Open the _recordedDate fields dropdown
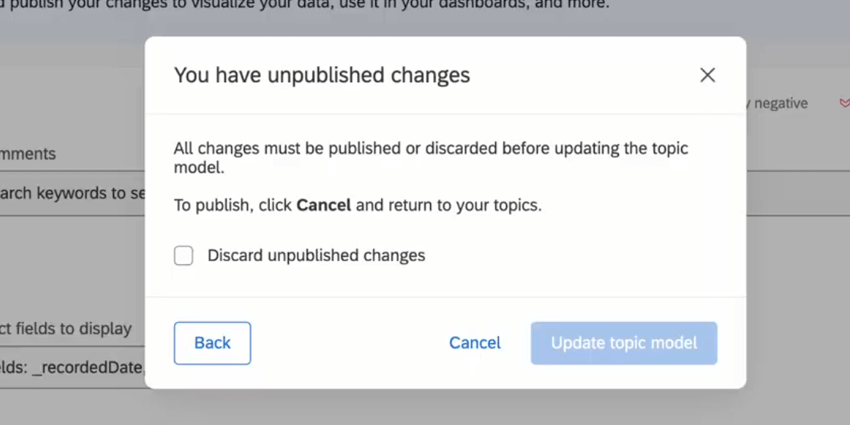Image resolution: width=850 pixels, height=425 pixels. click(72, 367)
